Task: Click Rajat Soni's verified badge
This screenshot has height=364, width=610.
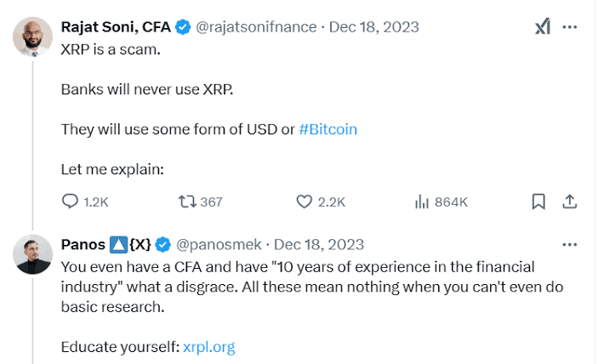Action: coord(182,27)
